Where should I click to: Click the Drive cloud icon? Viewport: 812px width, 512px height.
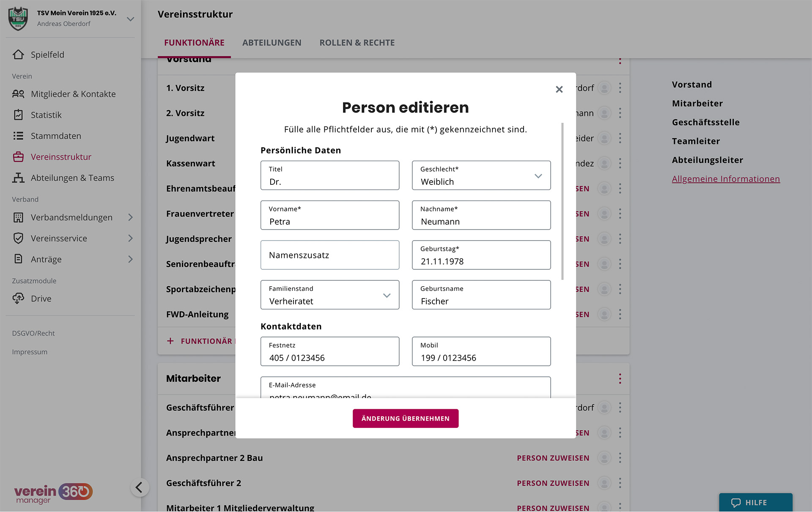(18, 298)
